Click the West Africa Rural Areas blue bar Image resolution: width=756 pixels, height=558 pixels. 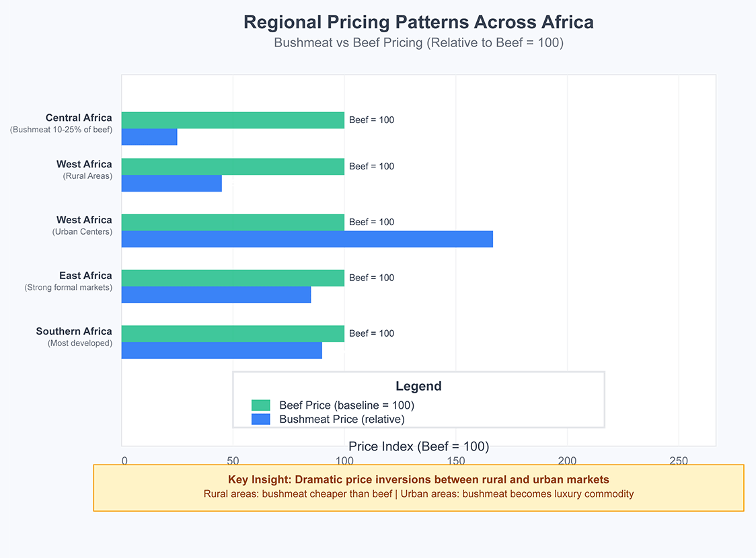pos(172,183)
